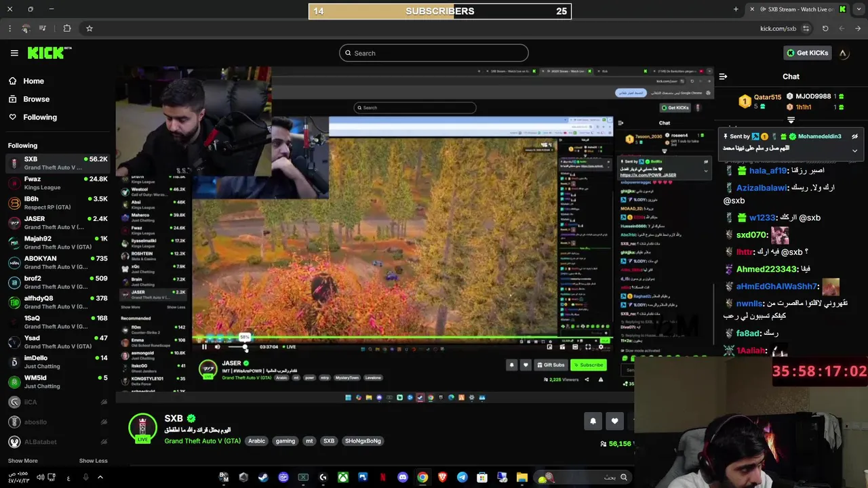Open IB6h channel in following list
This screenshot has height=488, width=868.
tap(58, 203)
